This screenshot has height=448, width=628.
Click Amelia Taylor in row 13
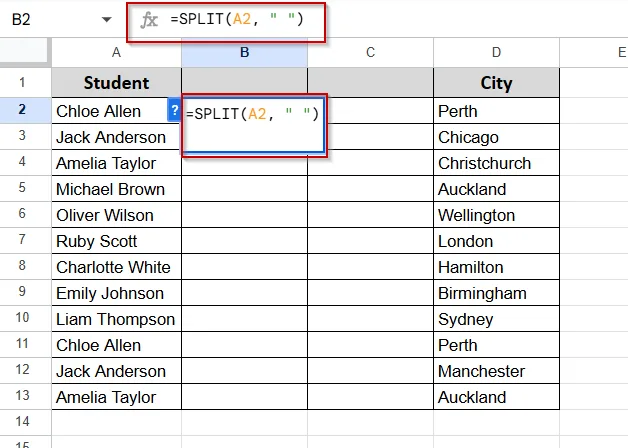click(117, 397)
